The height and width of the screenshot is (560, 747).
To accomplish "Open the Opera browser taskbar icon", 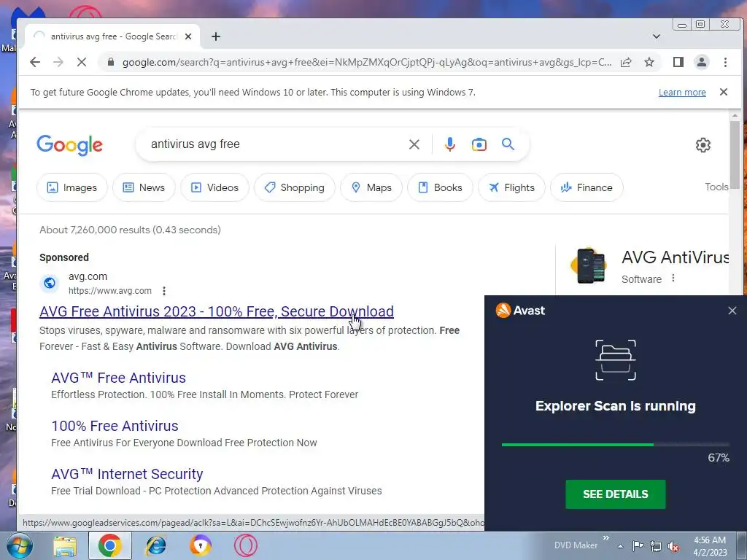I will [246, 545].
